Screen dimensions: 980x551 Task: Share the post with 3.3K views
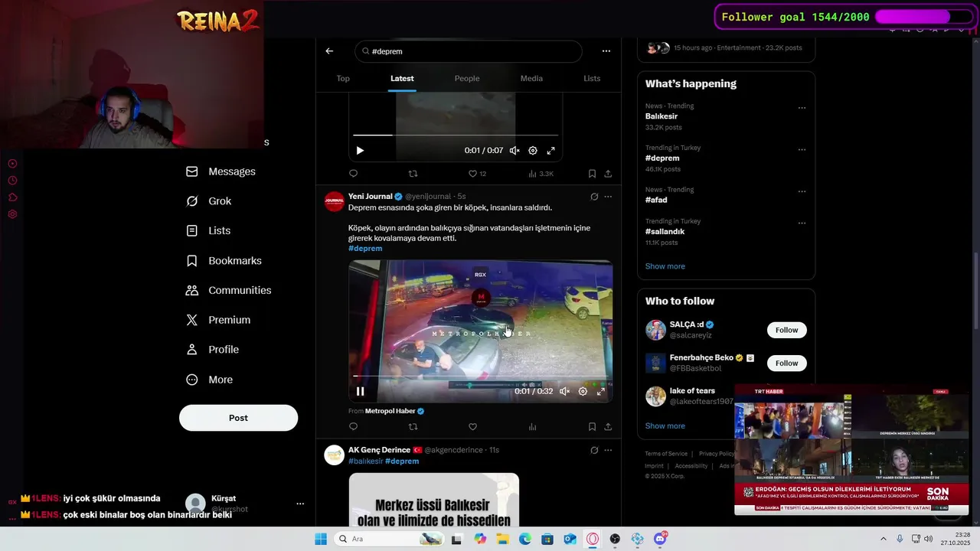tap(608, 174)
